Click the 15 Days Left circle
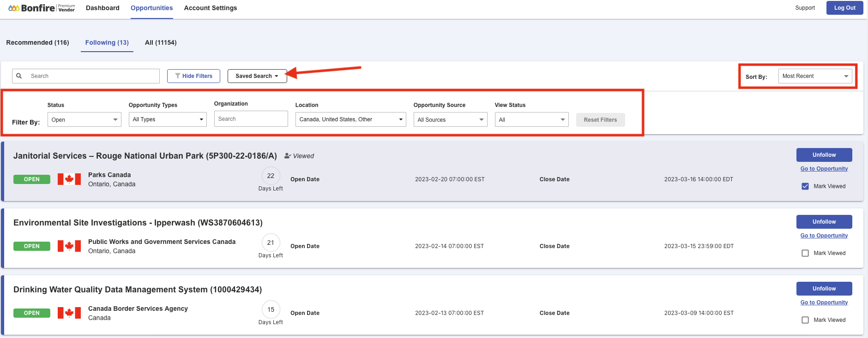 [271, 309]
